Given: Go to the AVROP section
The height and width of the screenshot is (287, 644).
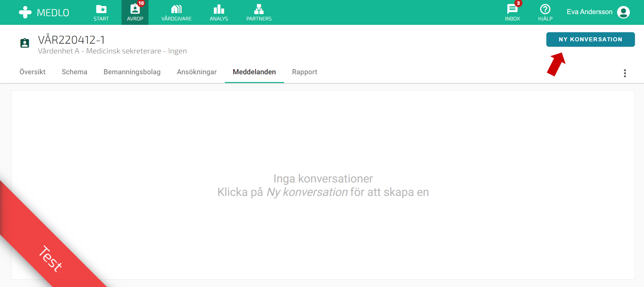Looking at the screenshot, I should [x=135, y=12].
